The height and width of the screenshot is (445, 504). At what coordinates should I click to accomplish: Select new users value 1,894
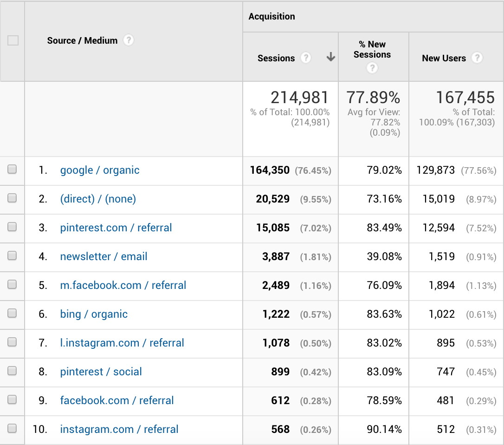click(442, 285)
